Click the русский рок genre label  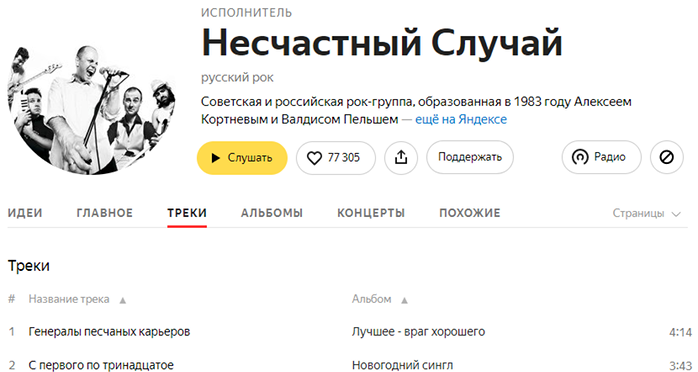237,78
